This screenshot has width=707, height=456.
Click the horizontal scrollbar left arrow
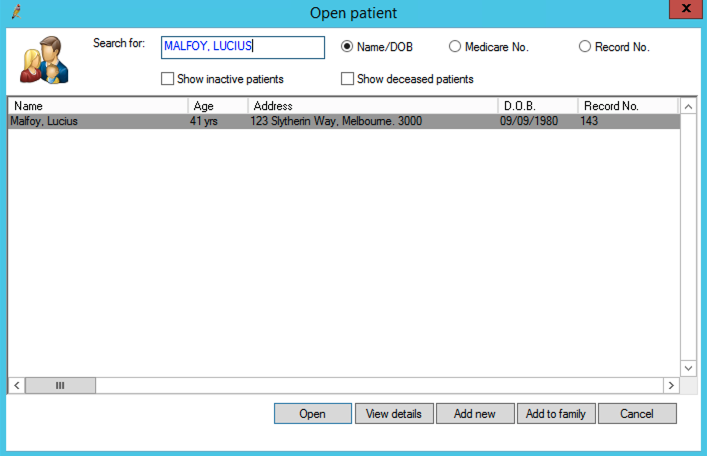[17, 386]
